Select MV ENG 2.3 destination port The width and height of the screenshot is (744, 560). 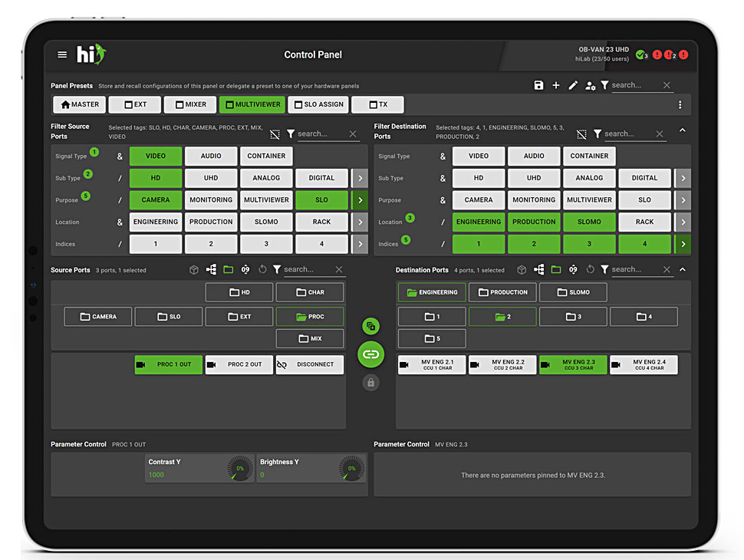[x=573, y=364]
